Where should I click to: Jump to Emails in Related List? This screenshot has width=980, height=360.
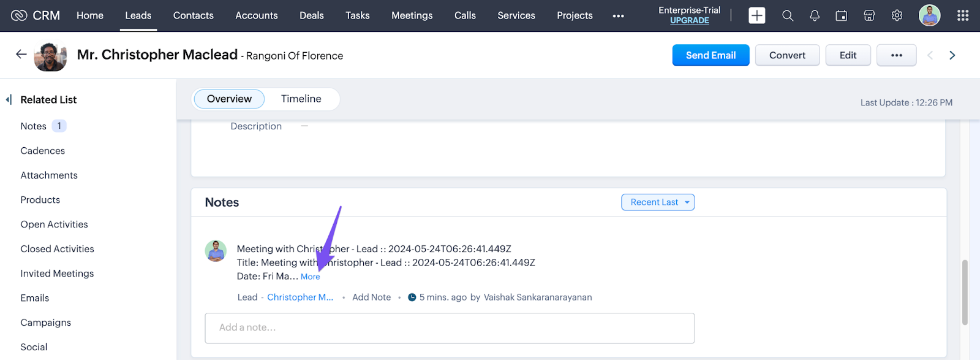tap(35, 298)
